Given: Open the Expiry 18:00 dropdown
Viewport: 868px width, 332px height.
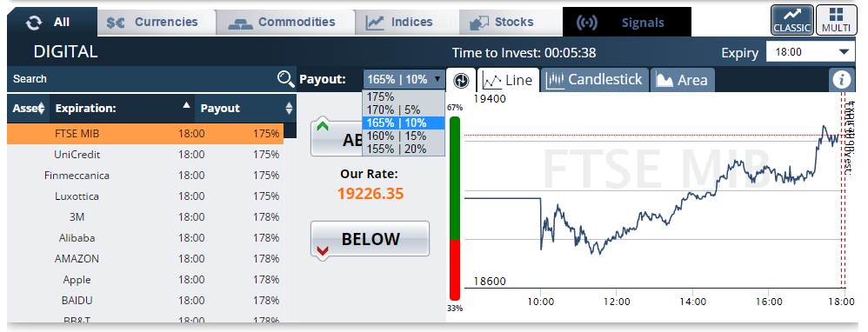Looking at the screenshot, I should (x=810, y=52).
